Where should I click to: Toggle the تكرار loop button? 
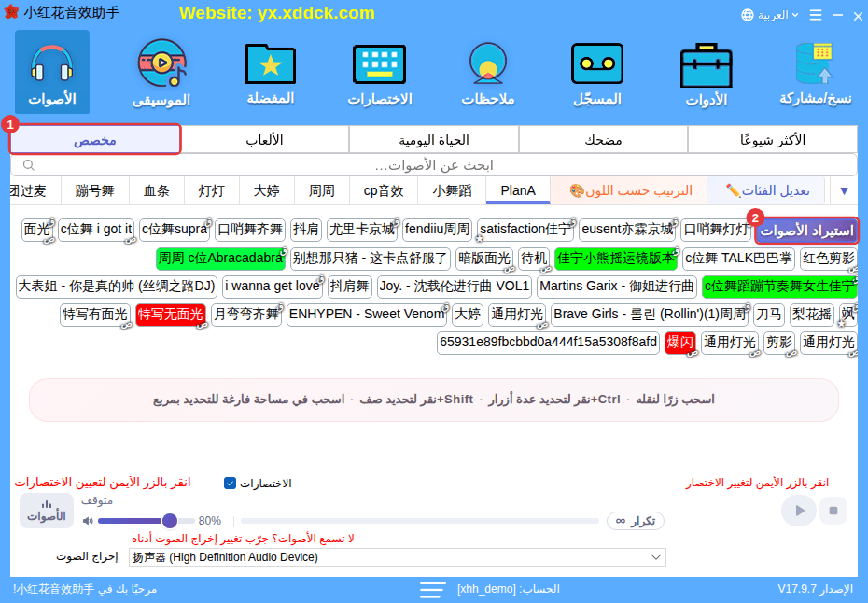[635, 521]
